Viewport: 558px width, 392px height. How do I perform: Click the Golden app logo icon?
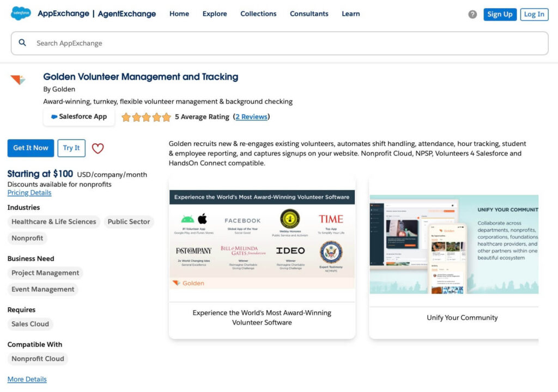pyautogui.click(x=18, y=79)
